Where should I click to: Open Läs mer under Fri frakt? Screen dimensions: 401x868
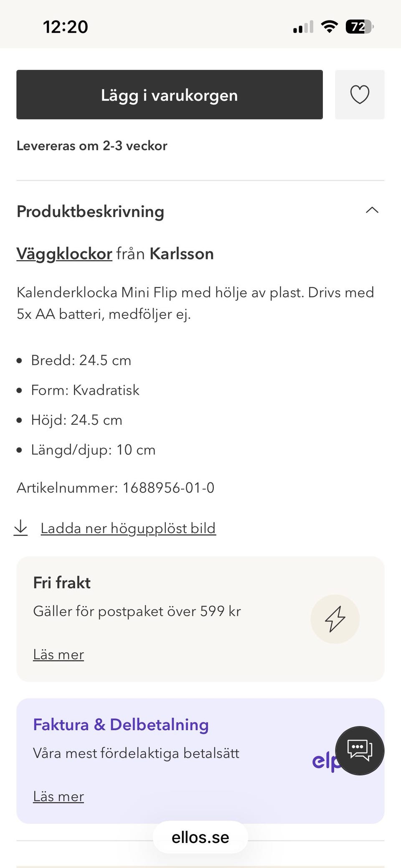[x=58, y=655]
